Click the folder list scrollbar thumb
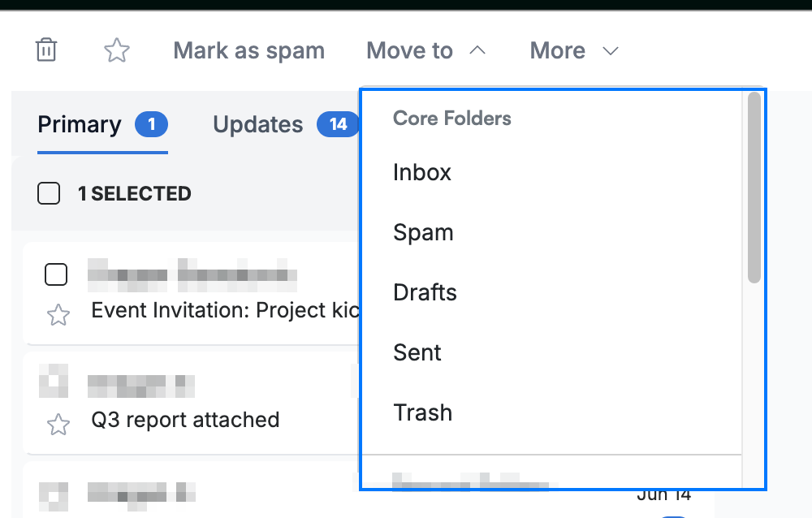Screen dimensions: 812x518 coord(754,188)
